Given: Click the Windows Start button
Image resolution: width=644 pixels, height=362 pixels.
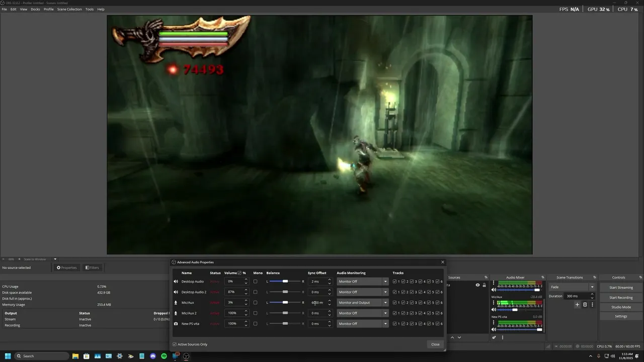Looking at the screenshot, I should pyautogui.click(x=8, y=356).
